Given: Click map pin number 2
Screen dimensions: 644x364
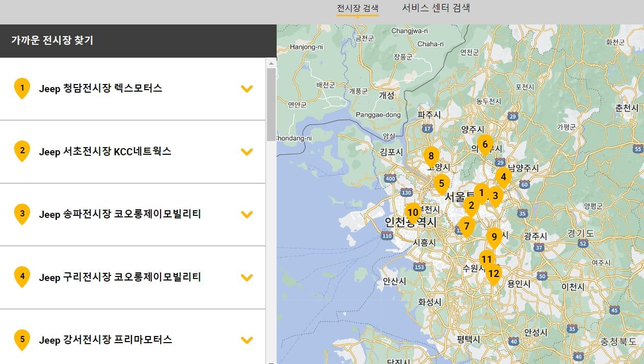Looking at the screenshot, I should [471, 206].
